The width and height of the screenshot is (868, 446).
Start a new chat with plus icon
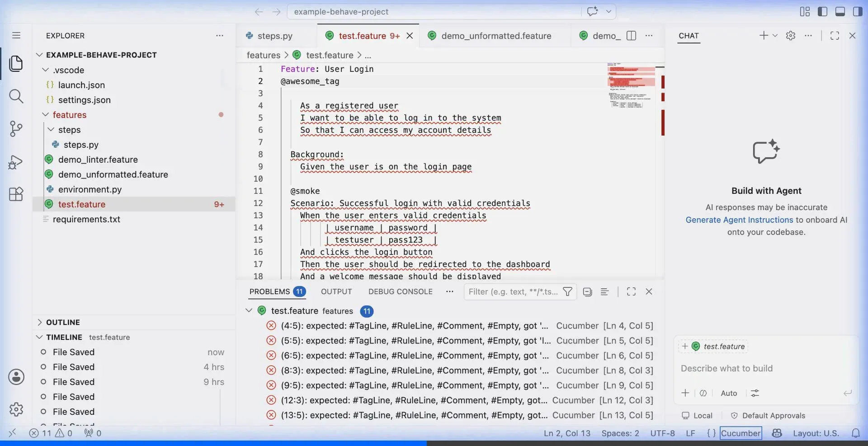[x=763, y=36]
